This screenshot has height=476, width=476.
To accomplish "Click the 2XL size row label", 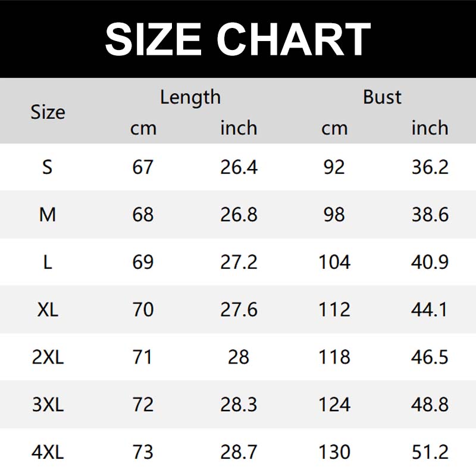I will 48,358.
